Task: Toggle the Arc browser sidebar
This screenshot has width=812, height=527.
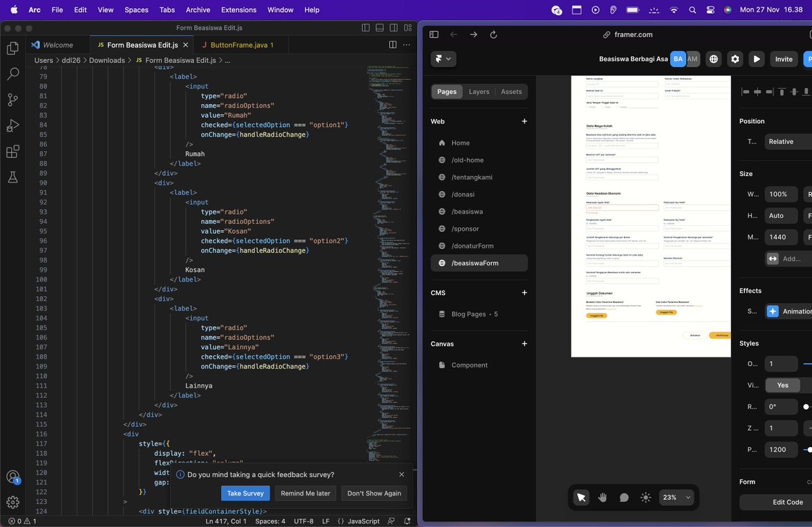Action: point(434,35)
